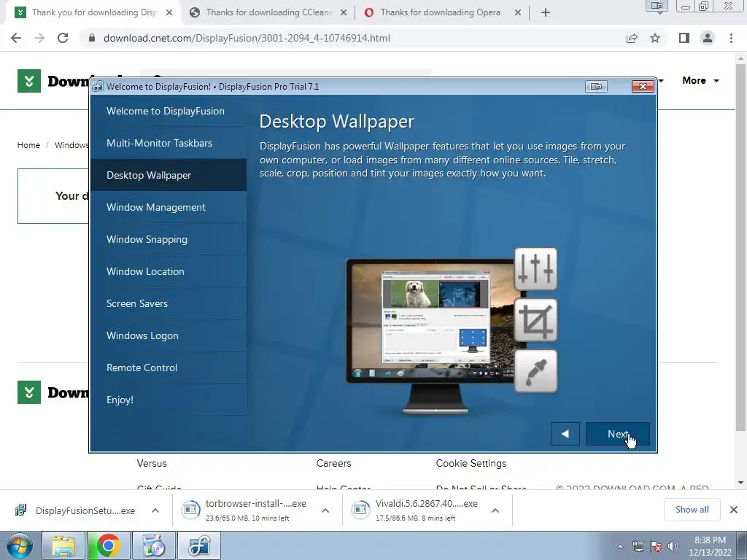Open Welcome to DisplayFusion sidebar page
The height and width of the screenshot is (560, 747).
point(169,111)
